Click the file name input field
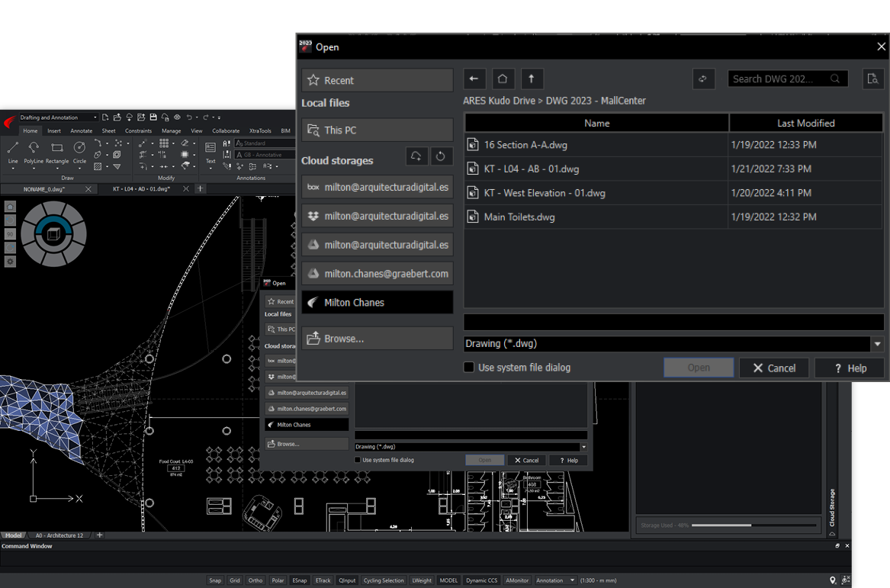 click(x=673, y=323)
